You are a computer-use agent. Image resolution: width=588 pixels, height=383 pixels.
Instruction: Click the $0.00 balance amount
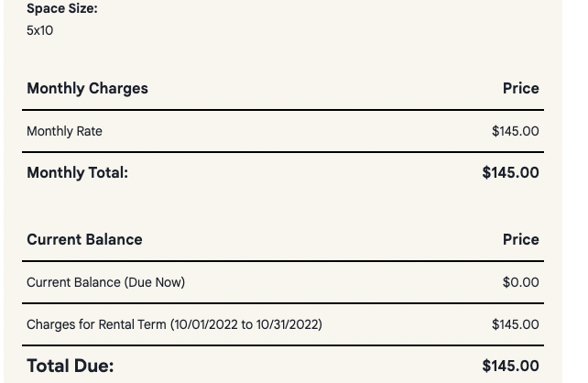click(x=520, y=282)
